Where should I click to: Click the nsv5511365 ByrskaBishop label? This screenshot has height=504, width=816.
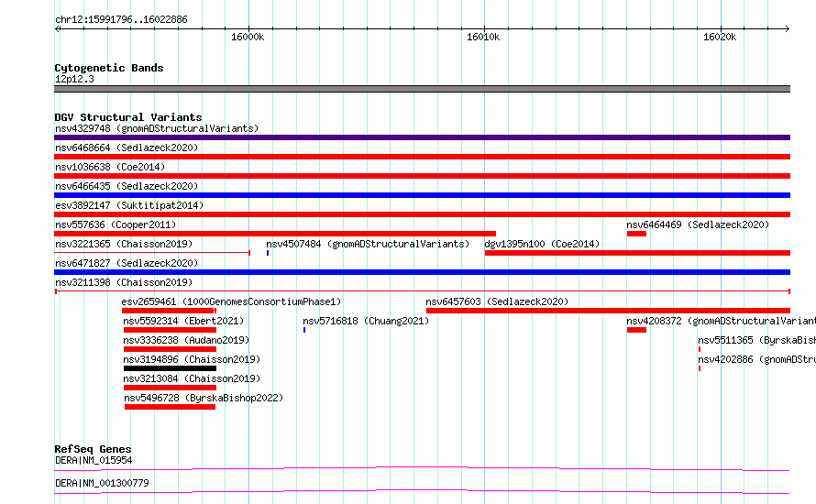(756, 340)
